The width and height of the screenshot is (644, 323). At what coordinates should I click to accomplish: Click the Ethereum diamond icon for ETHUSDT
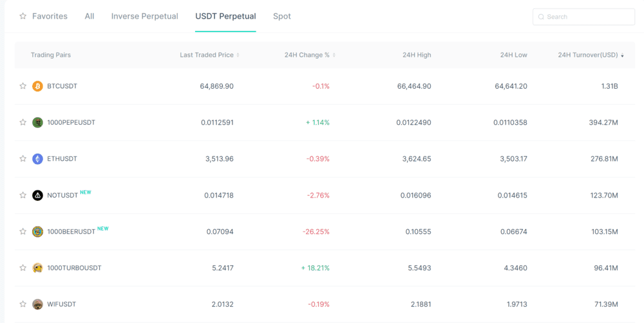tap(37, 159)
